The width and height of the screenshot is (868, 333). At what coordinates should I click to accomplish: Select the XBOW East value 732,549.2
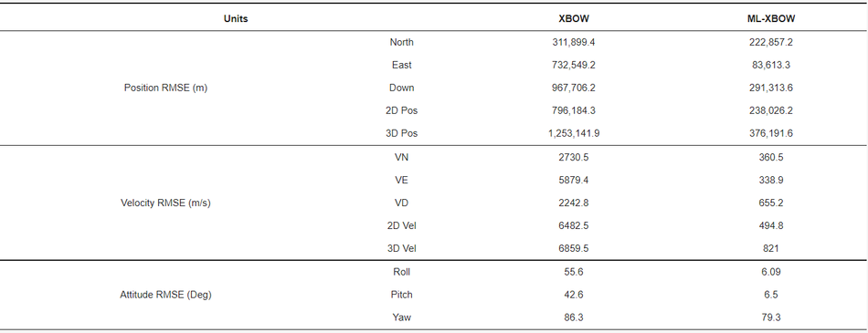(574, 66)
